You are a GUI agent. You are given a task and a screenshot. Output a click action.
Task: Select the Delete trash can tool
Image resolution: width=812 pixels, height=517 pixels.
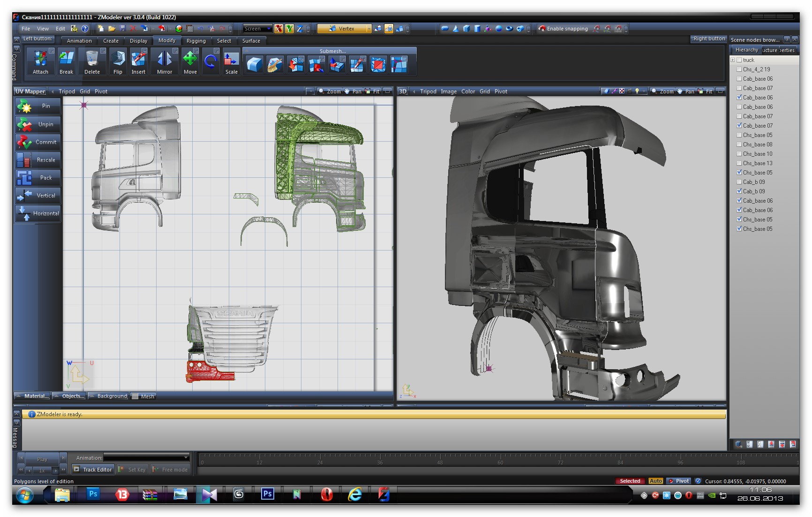(92, 59)
